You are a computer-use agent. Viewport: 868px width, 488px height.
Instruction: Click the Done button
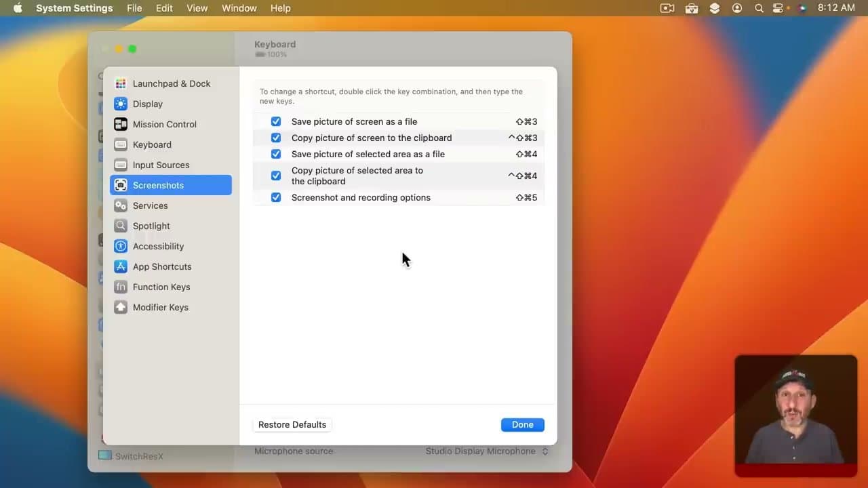click(x=522, y=424)
